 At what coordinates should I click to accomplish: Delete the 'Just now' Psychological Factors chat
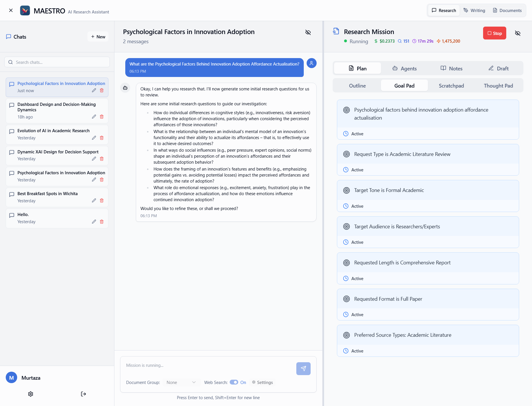[x=102, y=90]
